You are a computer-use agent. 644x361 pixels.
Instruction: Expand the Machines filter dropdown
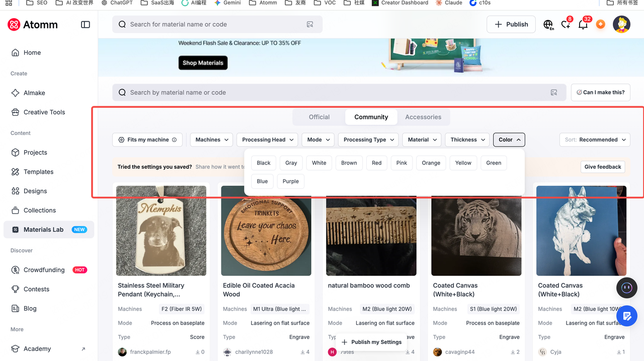click(211, 140)
